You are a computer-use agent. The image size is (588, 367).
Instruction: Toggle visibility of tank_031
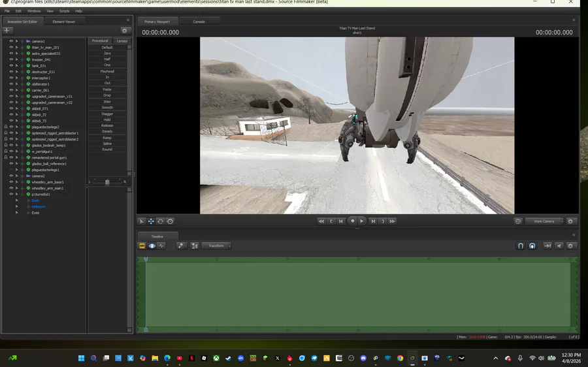pyautogui.click(x=11, y=65)
